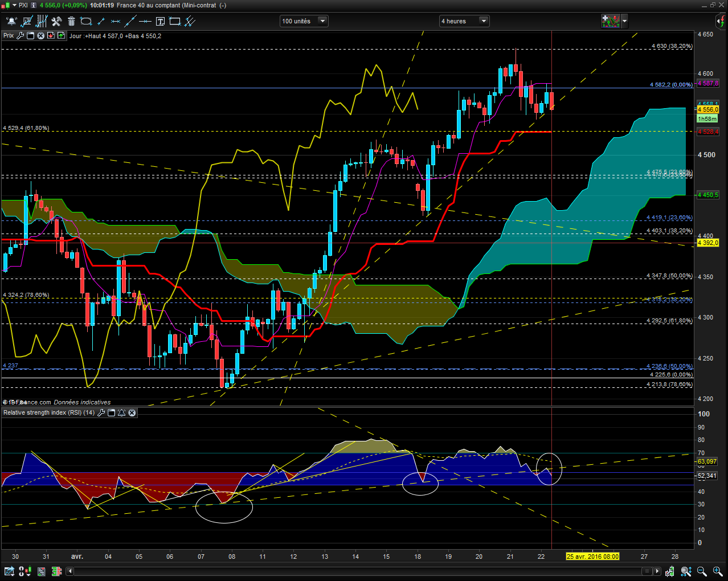Click the 25 avr. 2016 08:00 date label
The image size is (728, 581).
(592, 557)
